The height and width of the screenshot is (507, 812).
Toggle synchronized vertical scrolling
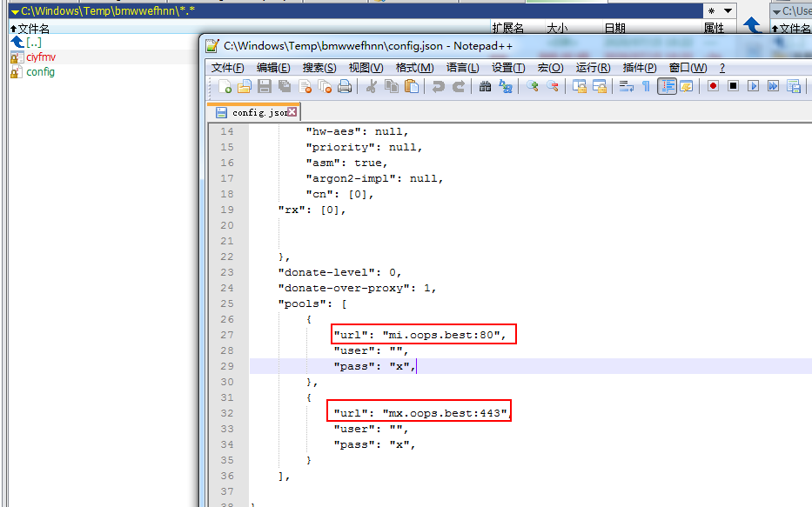pyautogui.click(x=580, y=86)
